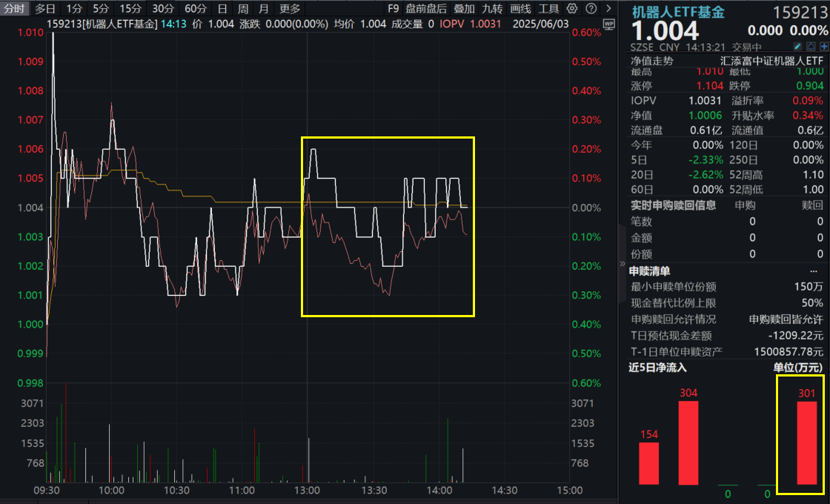Open chart settings gear icon
This screenshot has height=504, width=830.
572,9
